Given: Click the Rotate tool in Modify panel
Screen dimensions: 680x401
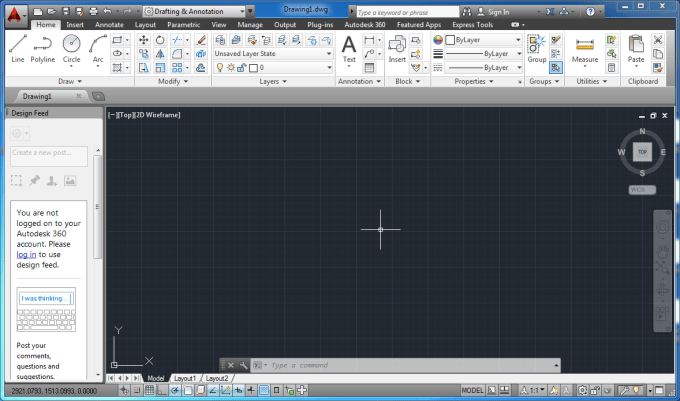Looking at the screenshot, I should (x=160, y=40).
